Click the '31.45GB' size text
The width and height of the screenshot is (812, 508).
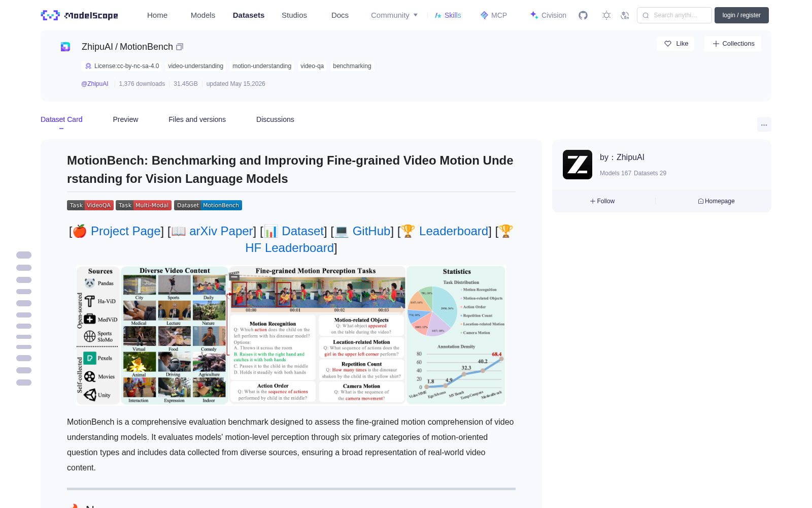coord(186,84)
